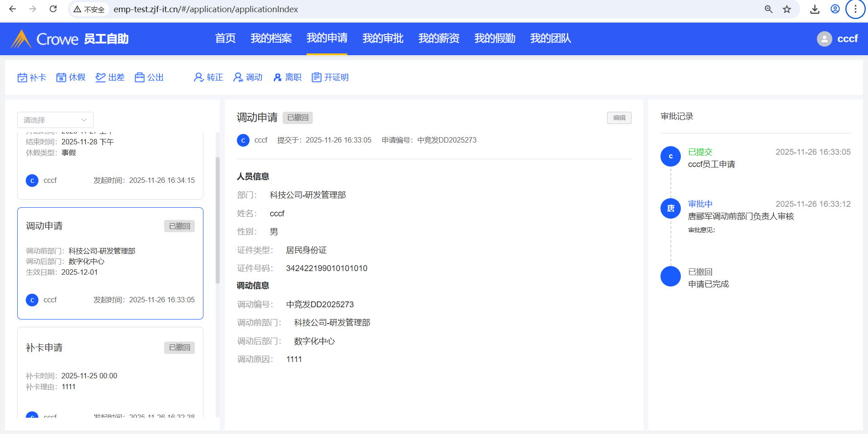Navigate to the 首页 tab

(225, 38)
